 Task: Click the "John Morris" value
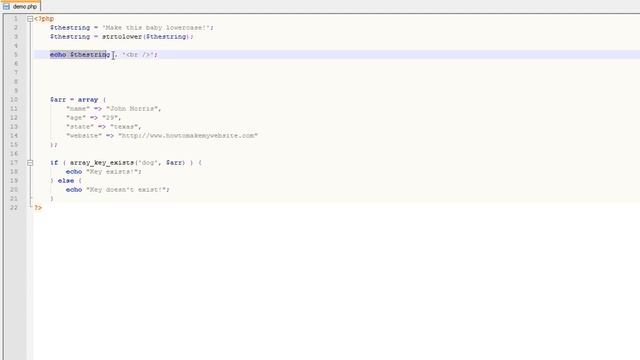point(132,109)
